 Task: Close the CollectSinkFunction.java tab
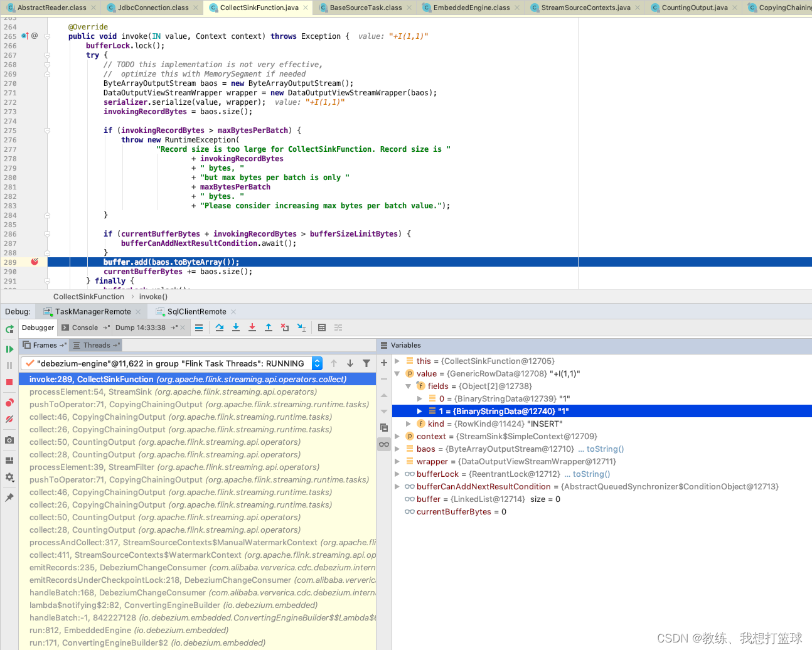(x=306, y=8)
